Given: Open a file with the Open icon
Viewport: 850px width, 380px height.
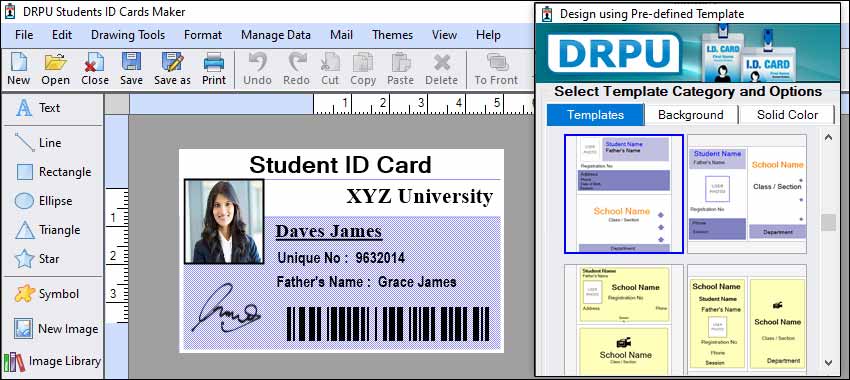Looking at the screenshot, I should click(x=55, y=69).
